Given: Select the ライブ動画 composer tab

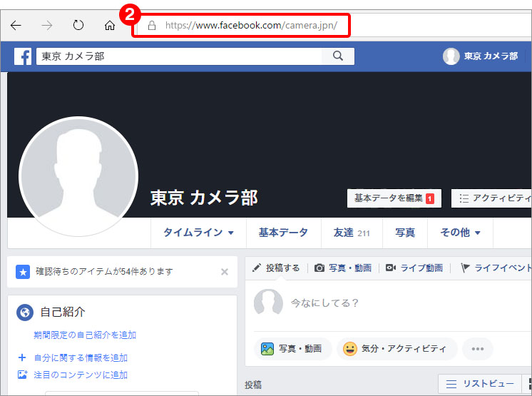Looking at the screenshot, I should pyautogui.click(x=414, y=268).
